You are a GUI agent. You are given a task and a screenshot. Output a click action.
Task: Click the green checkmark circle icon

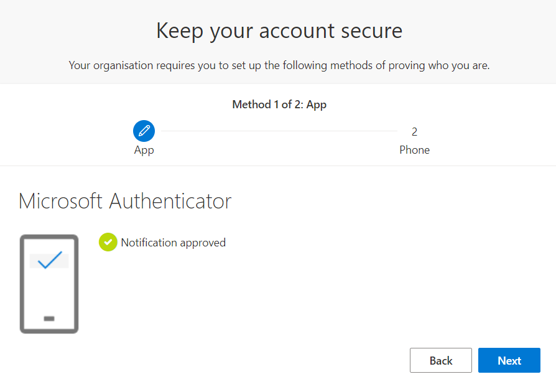point(108,242)
